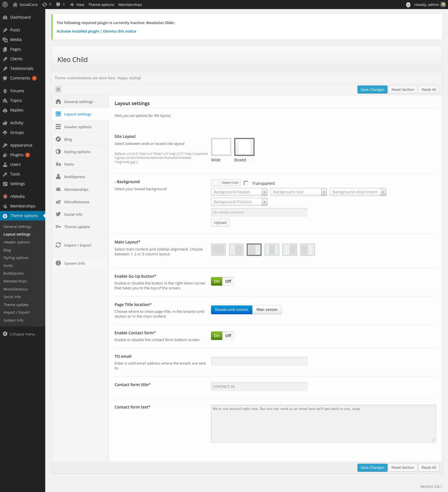Switch Contact form toggle to Off
Image resolution: width=448 pixels, height=492 pixels.
pyautogui.click(x=228, y=336)
